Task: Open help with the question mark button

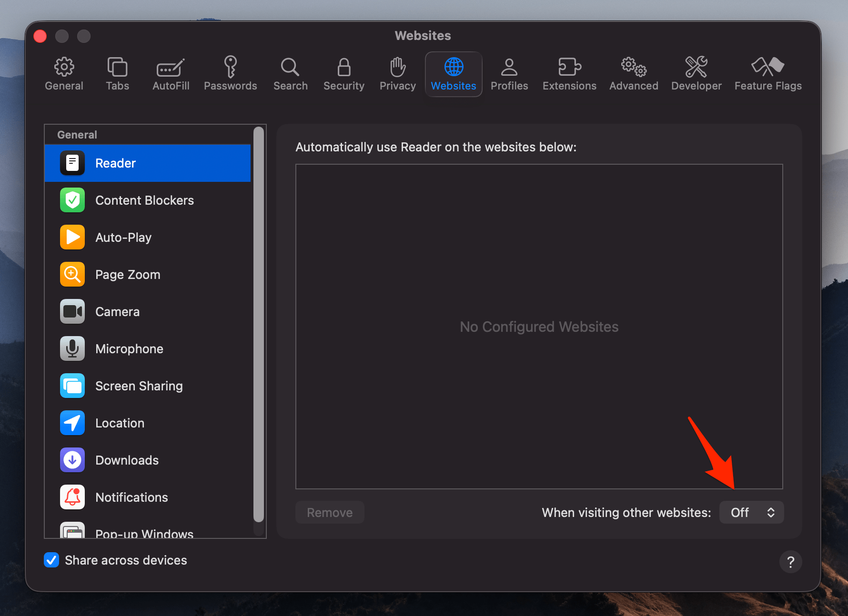Action: click(790, 562)
